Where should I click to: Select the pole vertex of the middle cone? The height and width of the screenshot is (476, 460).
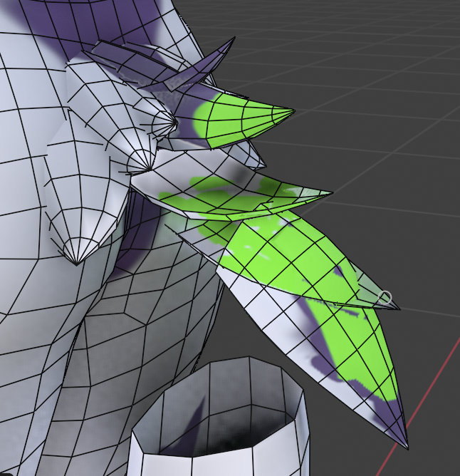pyautogui.click(x=147, y=170)
